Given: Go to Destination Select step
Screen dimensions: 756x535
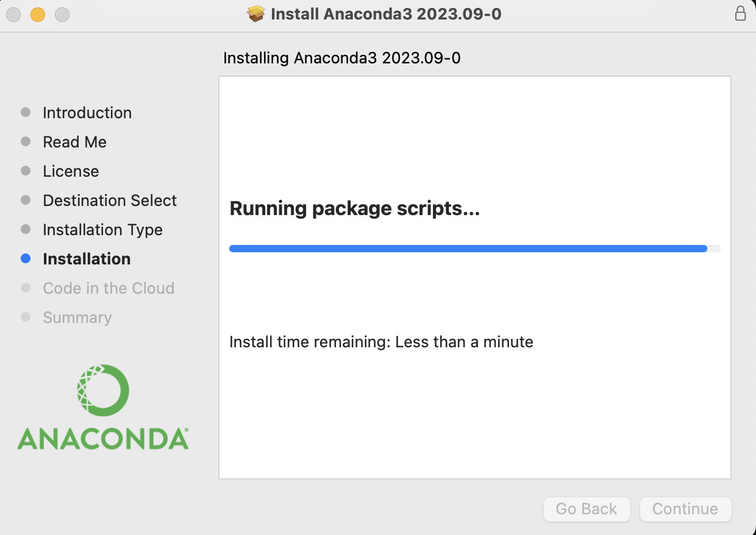Looking at the screenshot, I should [110, 200].
